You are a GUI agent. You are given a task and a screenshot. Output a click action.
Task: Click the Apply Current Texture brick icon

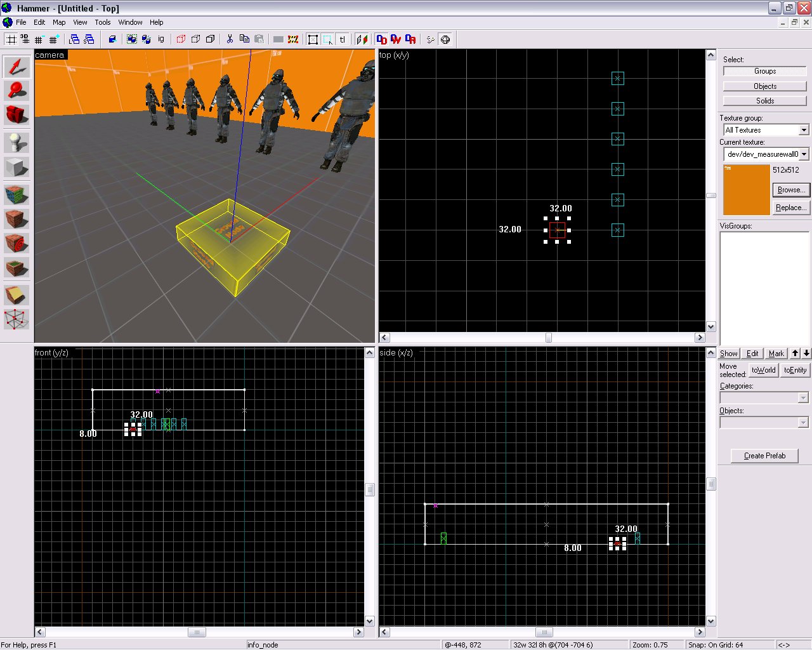click(x=16, y=219)
